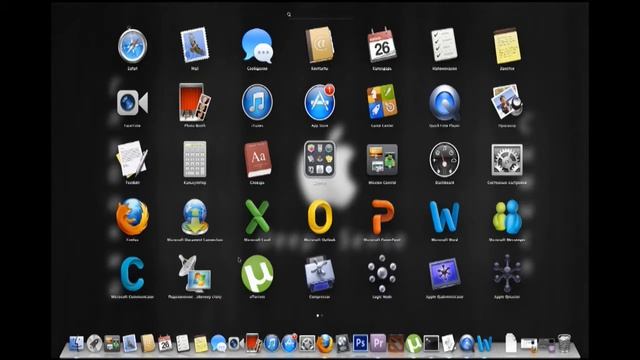Start FaceTime from the Launchpad grid

click(132, 102)
